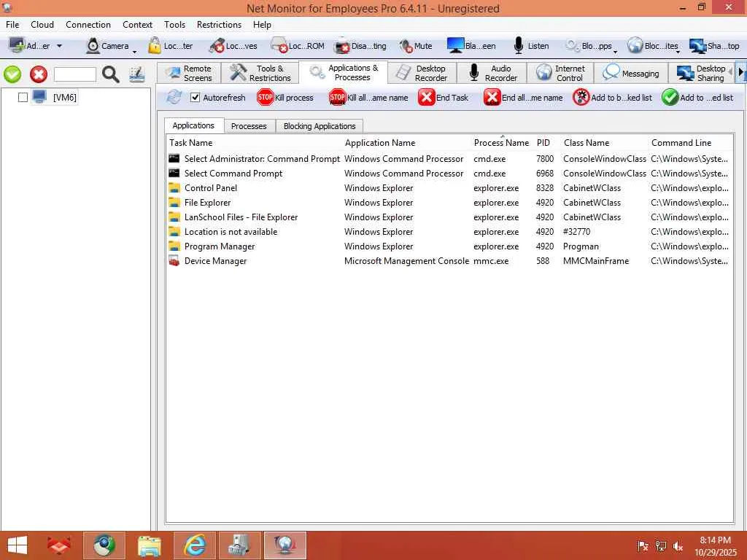
Task: Open the Tools menu
Action: point(174,24)
